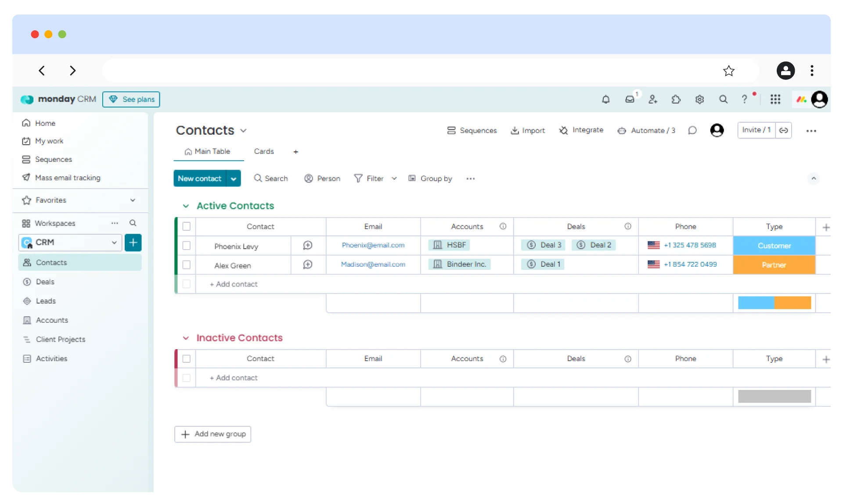The width and height of the screenshot is (843, 504).
Task: Open the products switcher grid icon
Action: click(x=775, y=100)
